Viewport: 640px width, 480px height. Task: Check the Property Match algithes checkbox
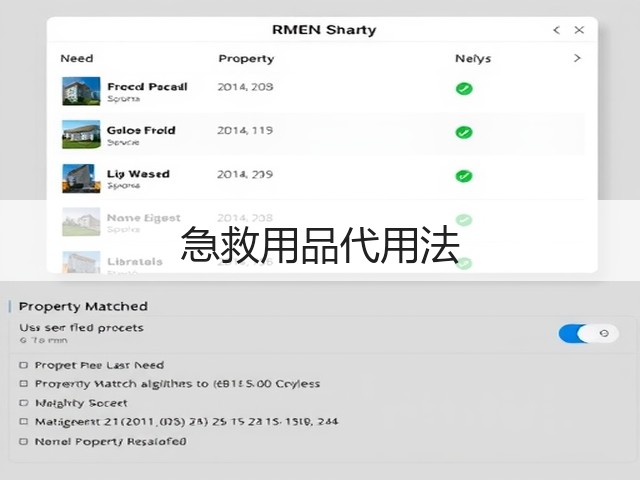(x=24, y=384)
